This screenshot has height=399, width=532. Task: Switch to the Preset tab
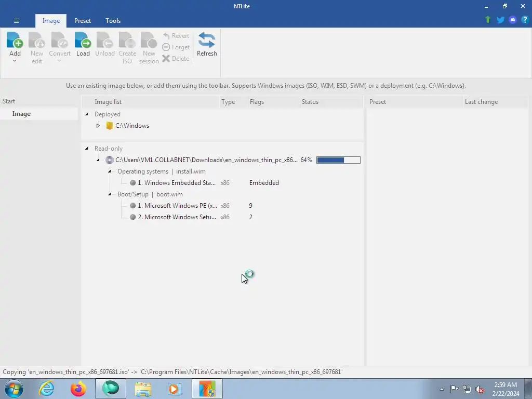[x=83, y=21]
